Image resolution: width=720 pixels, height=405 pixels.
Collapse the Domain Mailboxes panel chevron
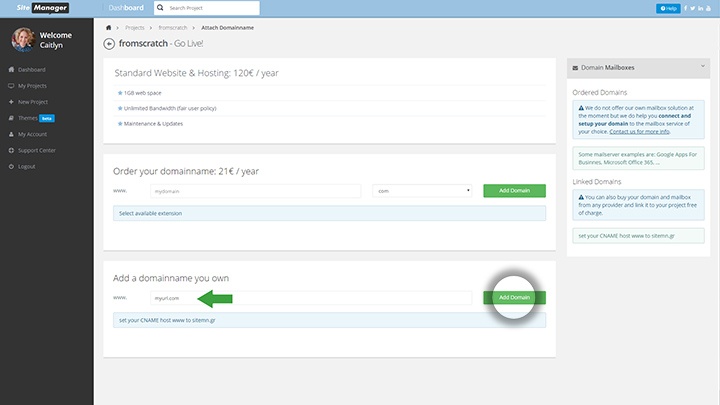703,66
